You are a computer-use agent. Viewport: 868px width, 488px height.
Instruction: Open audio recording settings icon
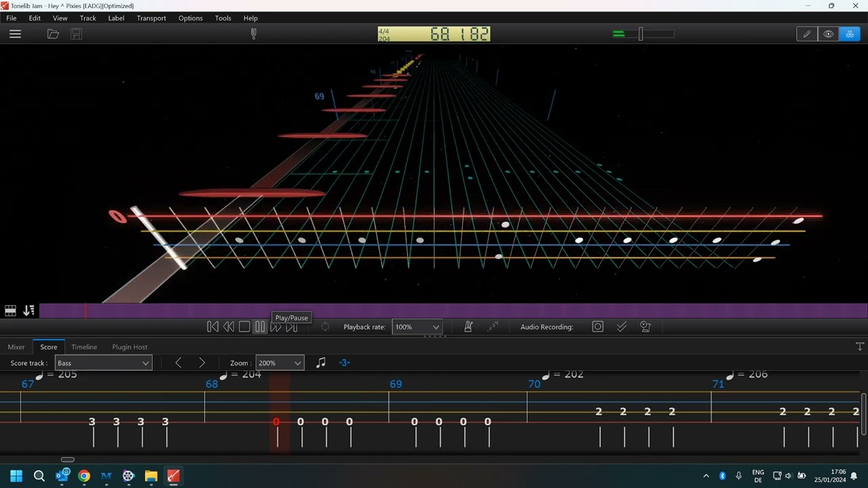[646, 327]
